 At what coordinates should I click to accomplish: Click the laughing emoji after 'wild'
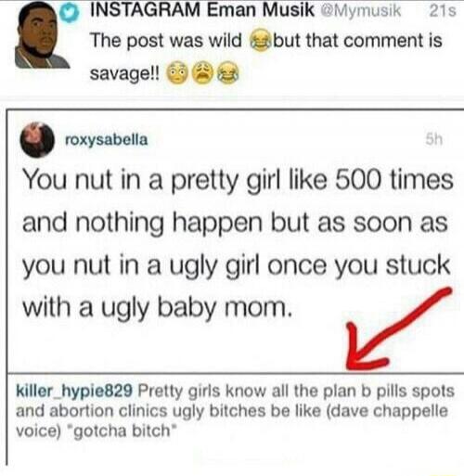click(x=259, y=41)
